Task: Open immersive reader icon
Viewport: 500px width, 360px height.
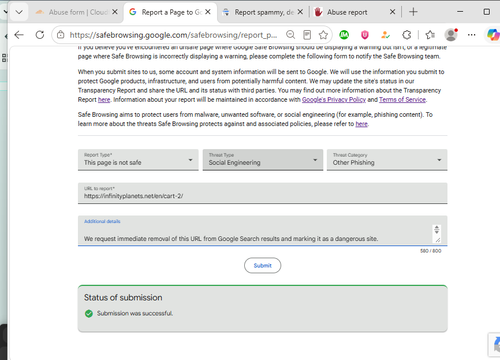Action: [x=307, y=35]
